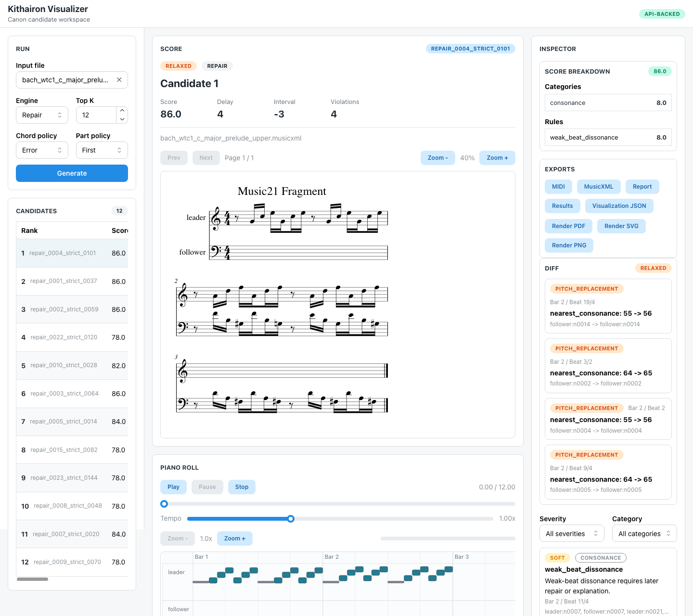Click the Render SVG button
This screenshot has width=693, height=616.
(x=621, y=226)
